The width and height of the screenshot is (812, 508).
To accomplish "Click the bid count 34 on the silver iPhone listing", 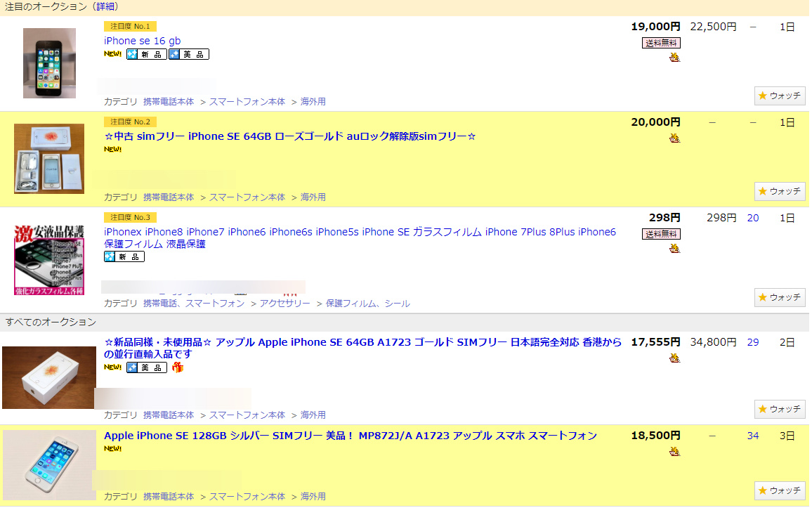I will [752, 436].
